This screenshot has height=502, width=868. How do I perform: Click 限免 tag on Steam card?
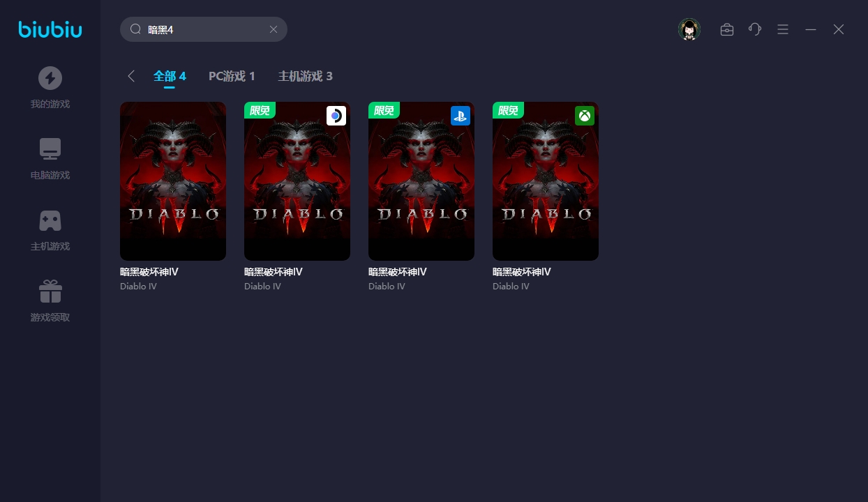coord(260,110)
